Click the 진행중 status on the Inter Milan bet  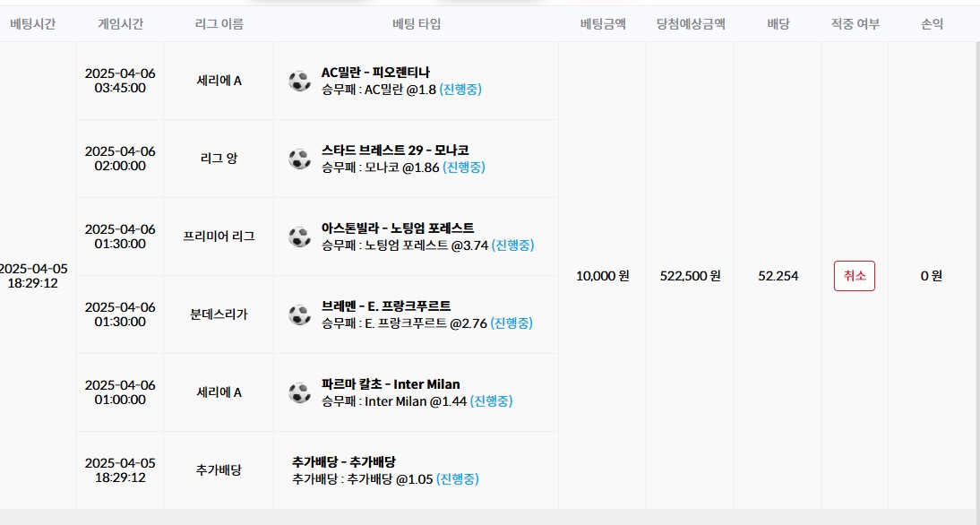(492, 401)
